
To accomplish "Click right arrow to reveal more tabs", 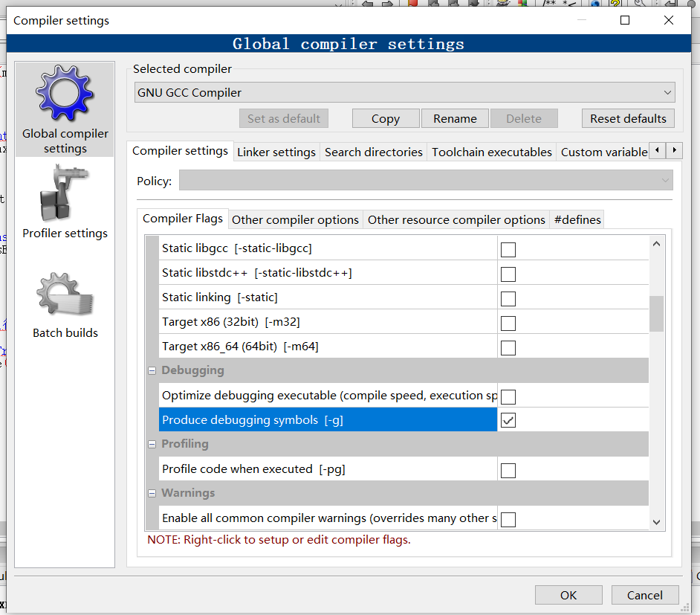I will [674, 150].
